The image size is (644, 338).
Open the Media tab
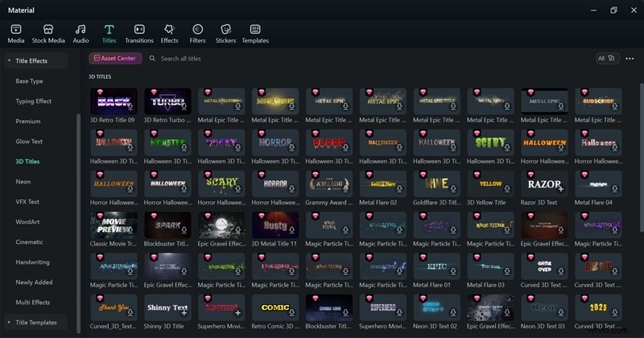click(x=16, y=34)
